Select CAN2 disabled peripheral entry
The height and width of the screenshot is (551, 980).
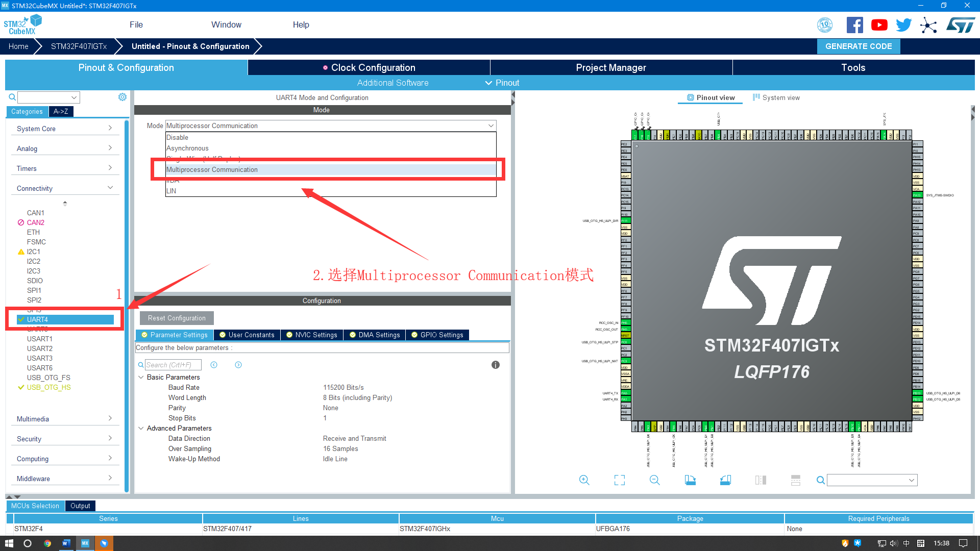35,222
